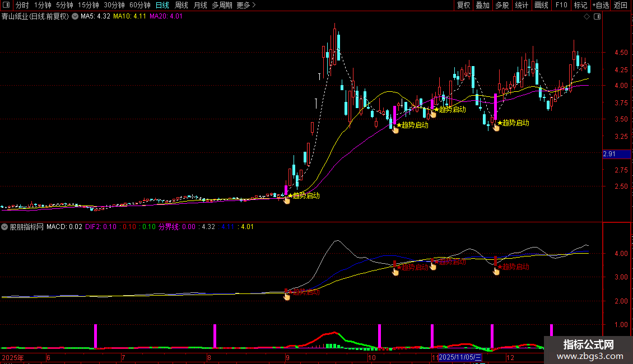Click the MA20: 4.01 label
This screenshot has width=633, height=364.
coord(166,17)
